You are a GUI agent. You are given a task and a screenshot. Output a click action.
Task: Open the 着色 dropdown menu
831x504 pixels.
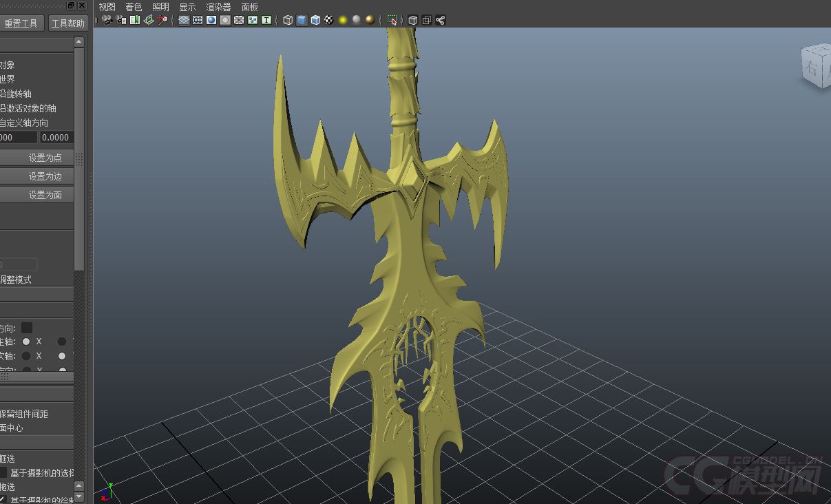point(134,7)
